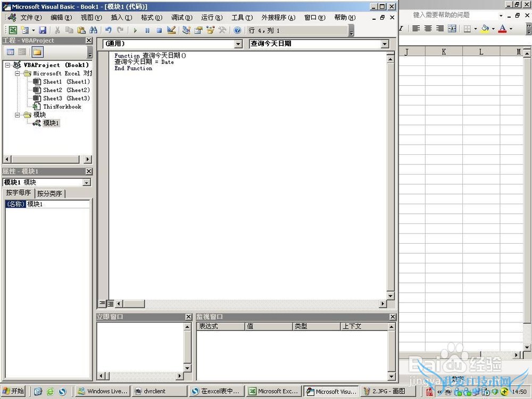Image resolution: width=532 pixels, height=399 pixels.
Task: Open the 文件 menu
Action: pyautogui.click(x=30, y=18)
